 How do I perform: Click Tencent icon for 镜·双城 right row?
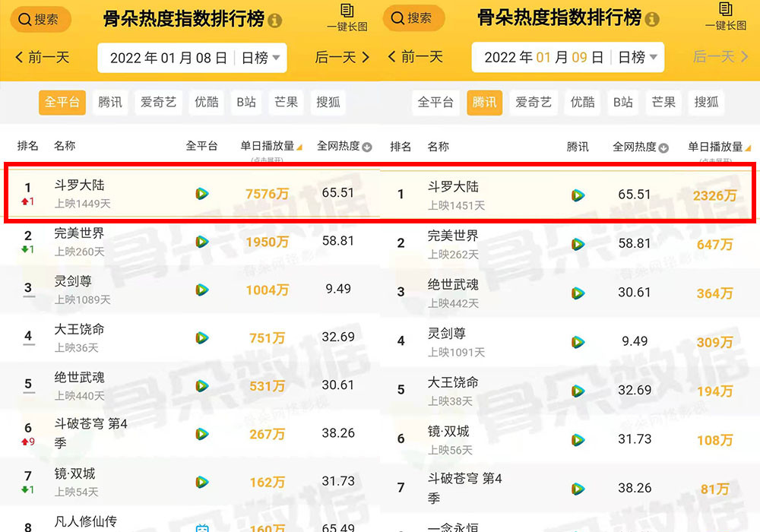(x=578, y=440)
